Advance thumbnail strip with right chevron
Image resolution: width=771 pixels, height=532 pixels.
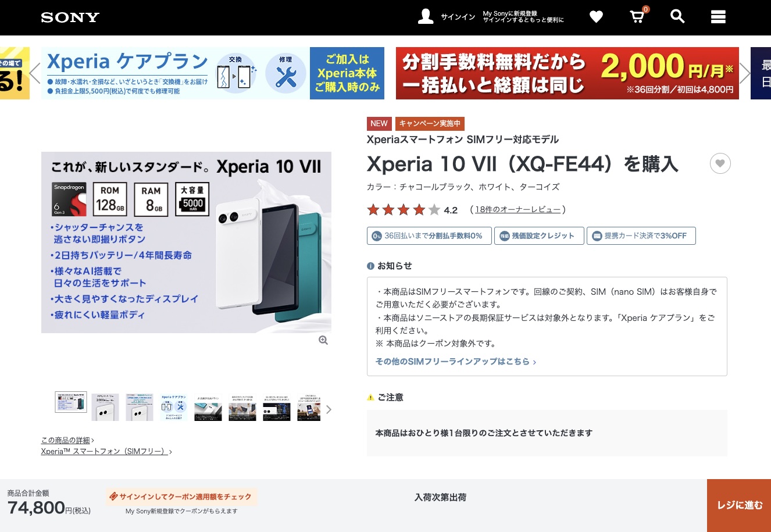coord(329,409)
